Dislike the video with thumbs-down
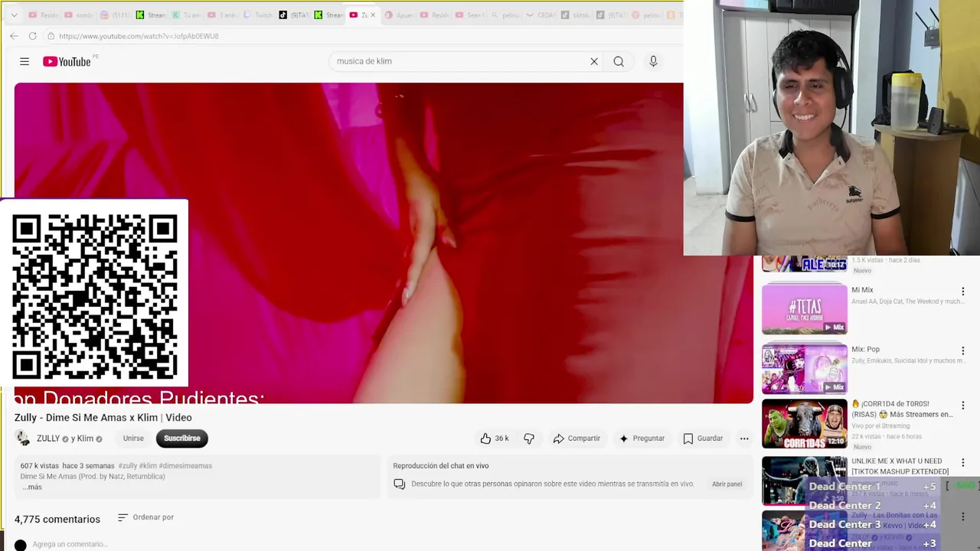Viewport: 980px width, 551px height. tap(529, 439)
